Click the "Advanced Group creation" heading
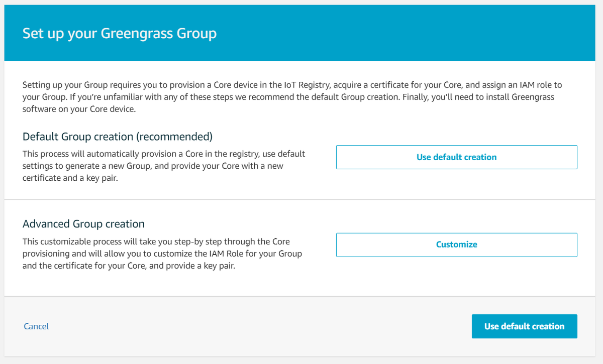This screenshot has width=603, height=364. click(x=83, y=224)
